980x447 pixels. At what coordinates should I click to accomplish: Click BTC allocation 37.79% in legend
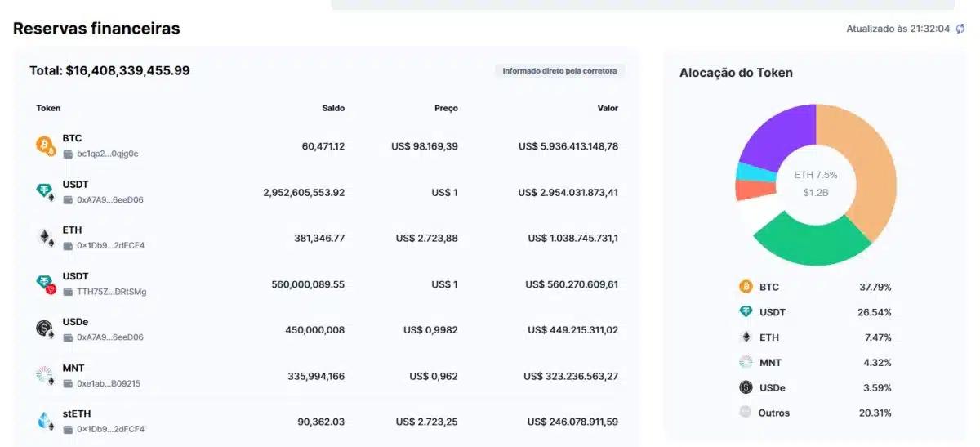pyautogui.click(x=875, y=287)
